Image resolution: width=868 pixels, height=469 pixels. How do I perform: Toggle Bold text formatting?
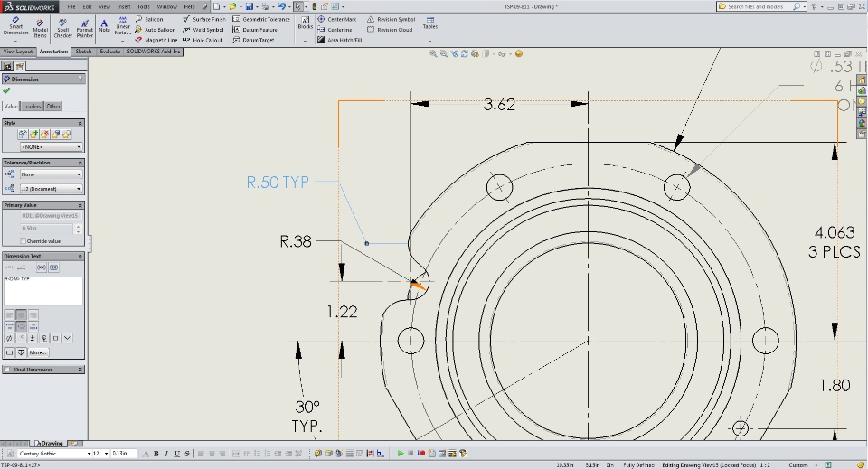click(x=156, y=454)
